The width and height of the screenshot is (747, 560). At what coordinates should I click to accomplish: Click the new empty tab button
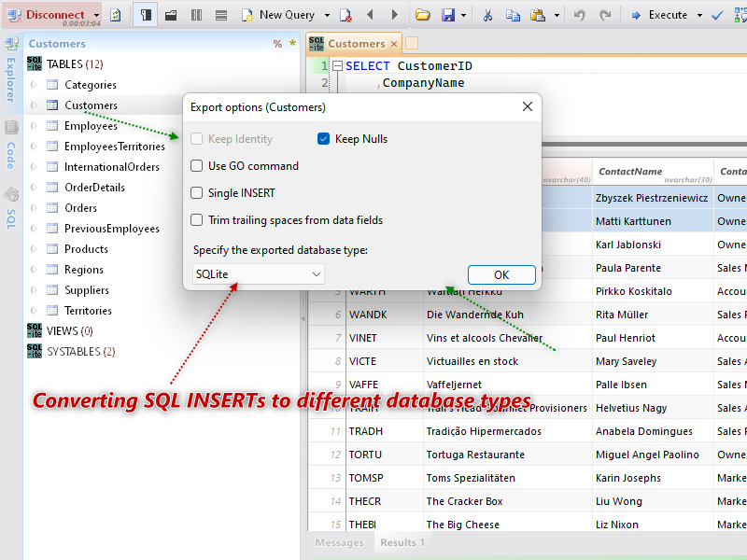tap(412, 43)
